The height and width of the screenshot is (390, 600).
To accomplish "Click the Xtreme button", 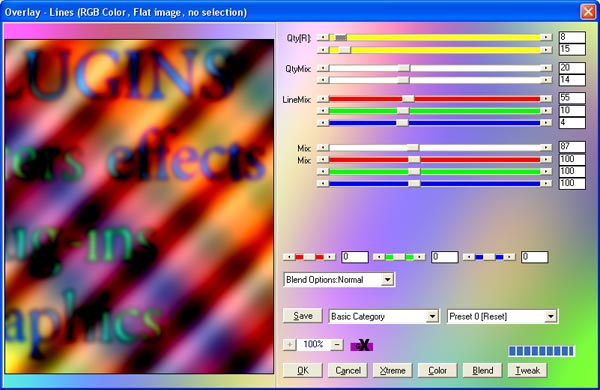I will pyautogui.click(x=393, y=370).
